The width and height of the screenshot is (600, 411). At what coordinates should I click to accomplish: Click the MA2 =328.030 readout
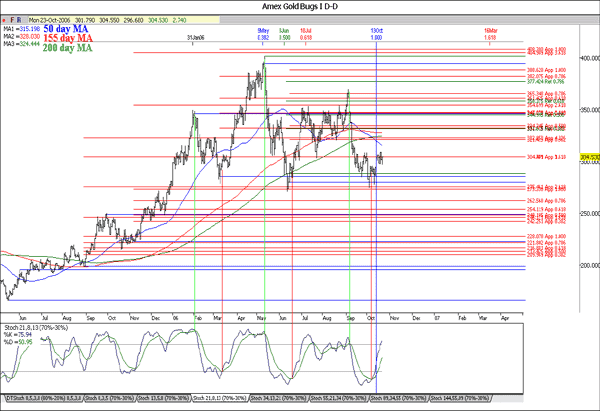click(x=21, y=36)
